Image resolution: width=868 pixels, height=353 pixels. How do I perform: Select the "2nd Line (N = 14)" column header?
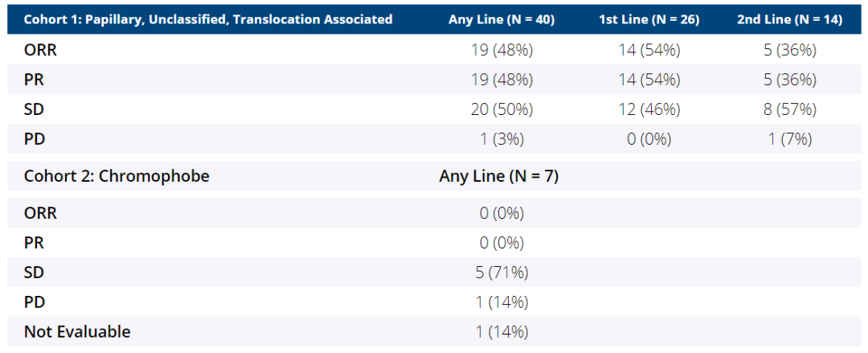point(789,19)
